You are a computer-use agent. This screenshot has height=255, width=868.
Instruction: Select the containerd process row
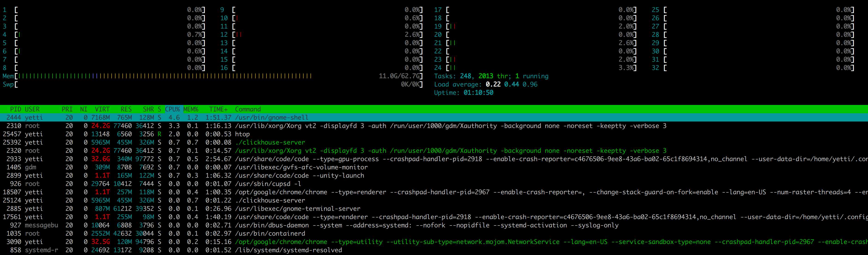270,233
